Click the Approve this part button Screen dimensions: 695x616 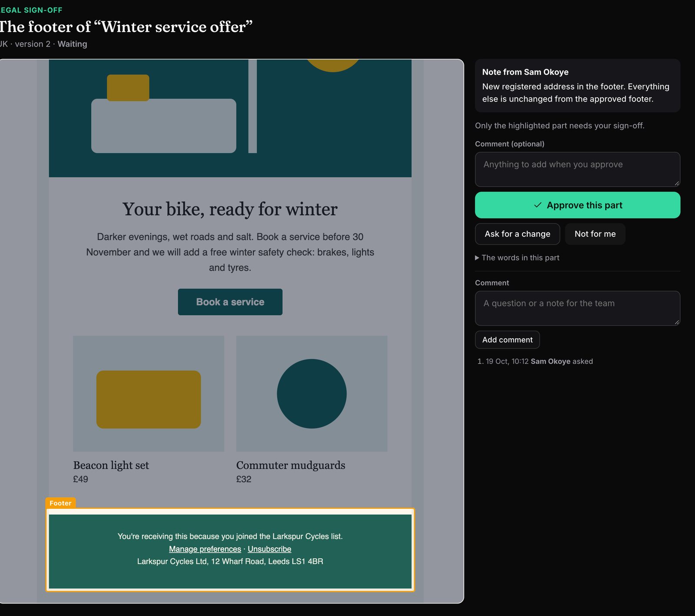pyautogui.click(x=577, y=205)
